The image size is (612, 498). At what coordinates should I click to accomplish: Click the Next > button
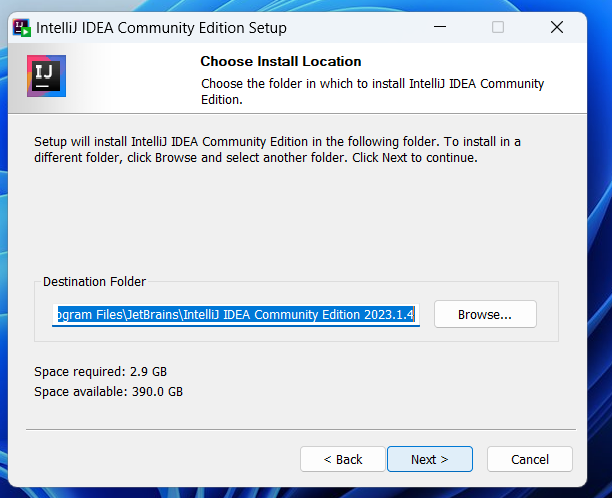430,459
